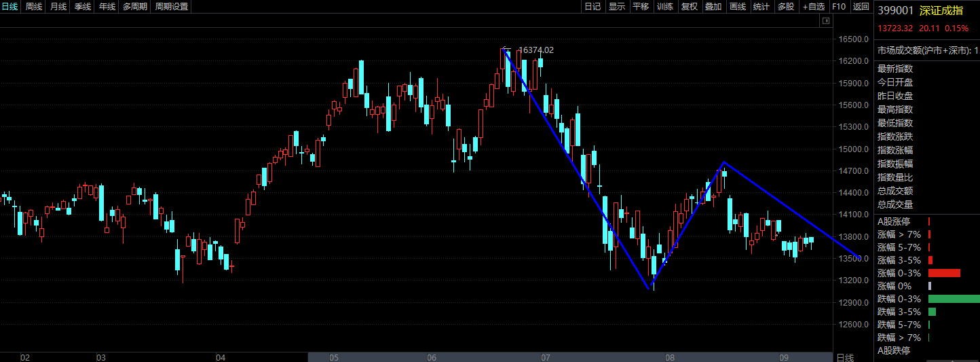Click the green 跌幅 0-3% distribution bar
Image resolution: width=980 pixels, height=362 pixels.
coord(954,299)
